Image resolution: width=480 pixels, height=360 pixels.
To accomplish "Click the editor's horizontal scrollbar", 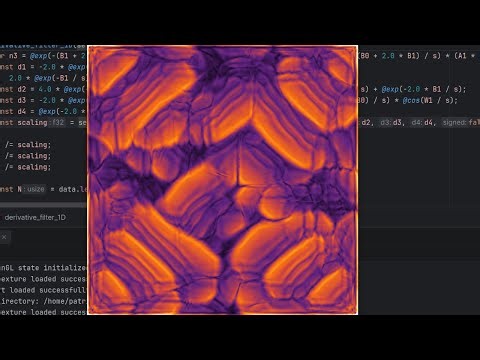I will coord(43,205).
